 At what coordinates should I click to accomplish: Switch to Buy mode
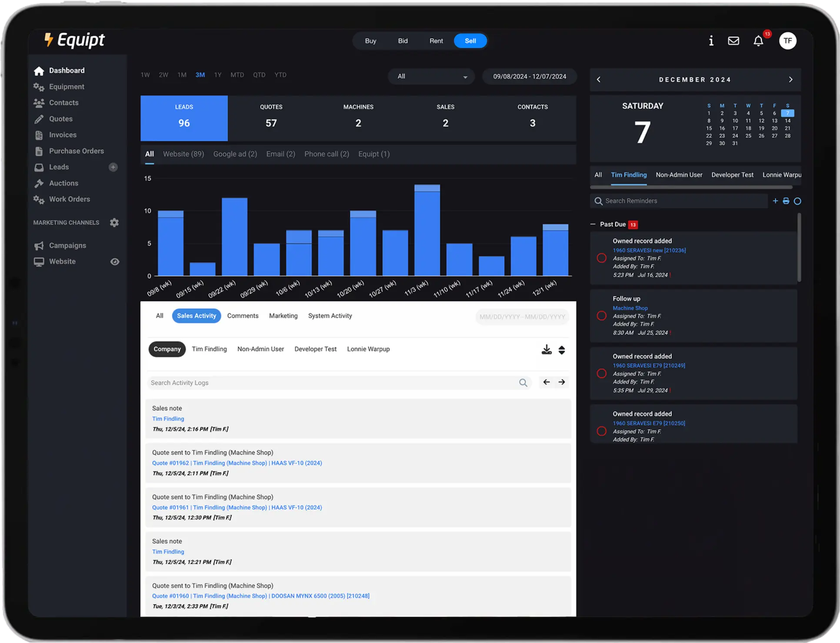tap(370, 41)
